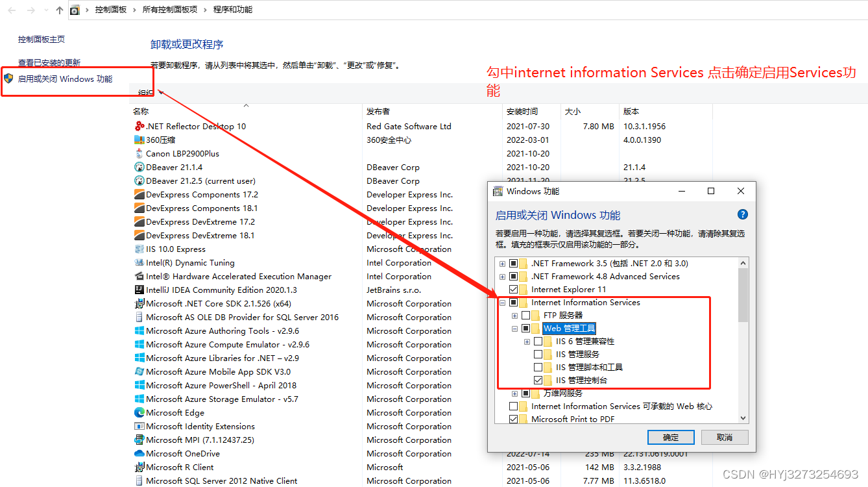Expand the FTP 服务器 node

[514, 316]
